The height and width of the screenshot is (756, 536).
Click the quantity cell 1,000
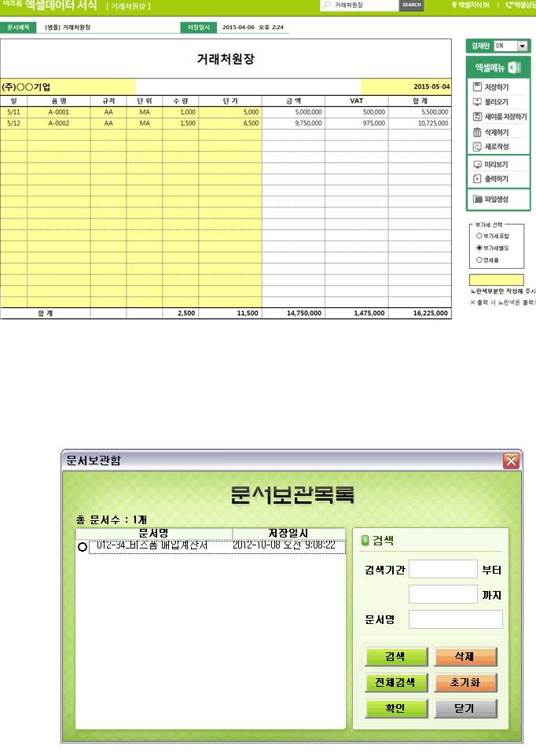(x=180, y=112)
